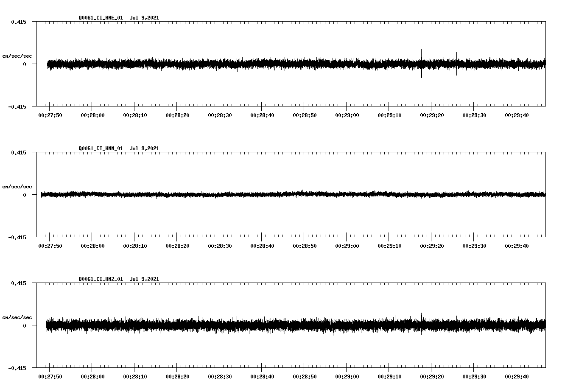The height and width of the screenshot is (392, 576).
Task: Click the HNN waveform trace near 00:28:50
Action: 305,194
